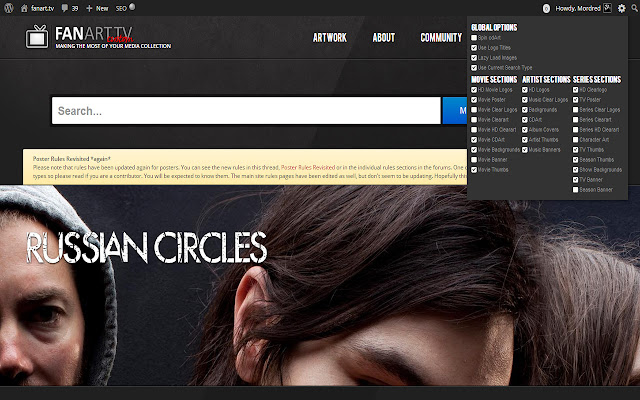
Task: Uncheck Movie Backgrounds
Action: (474, 150)
